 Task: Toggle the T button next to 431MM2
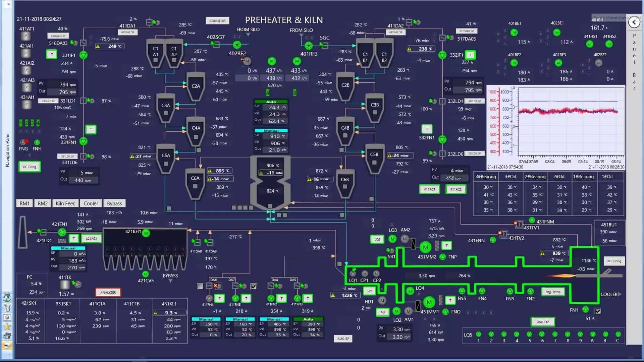click(x=447, y=246)
